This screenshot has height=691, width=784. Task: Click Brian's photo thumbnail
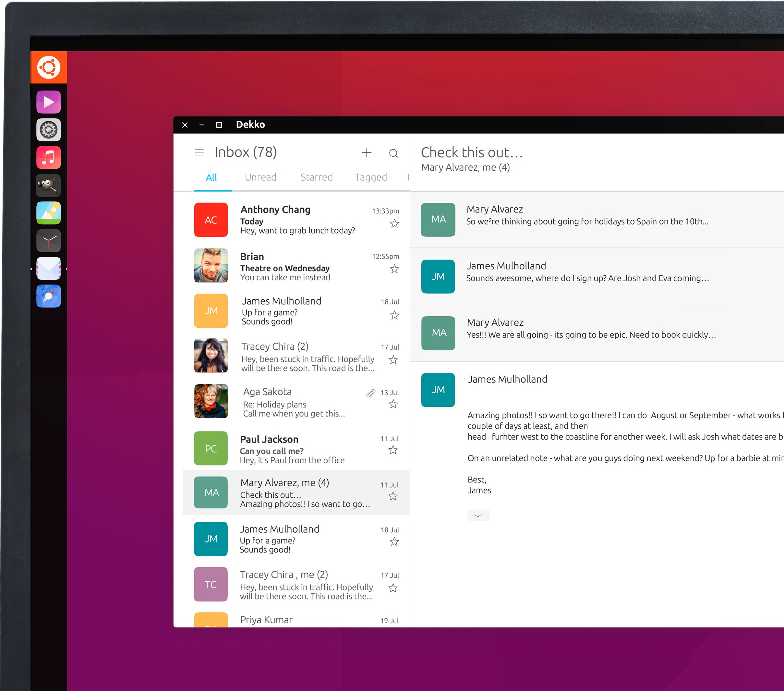(211, 265)
